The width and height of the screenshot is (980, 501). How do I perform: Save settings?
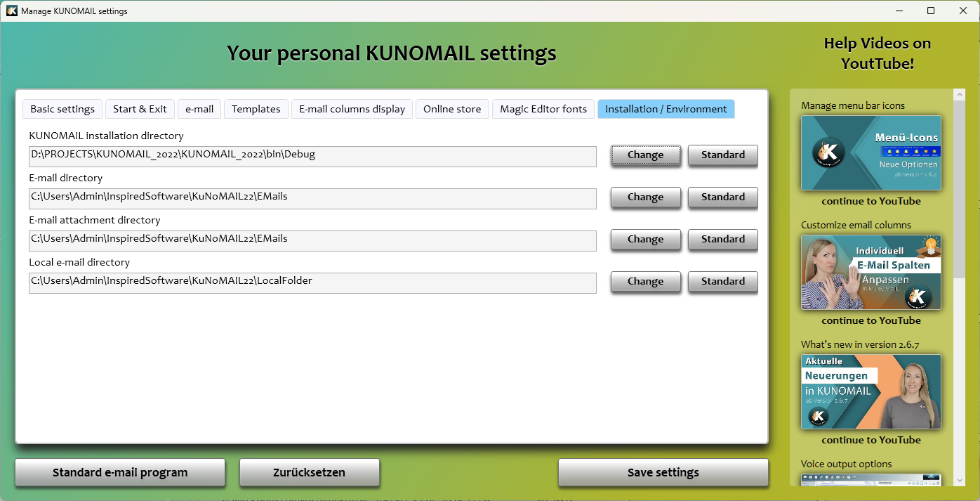pos(663,472)
